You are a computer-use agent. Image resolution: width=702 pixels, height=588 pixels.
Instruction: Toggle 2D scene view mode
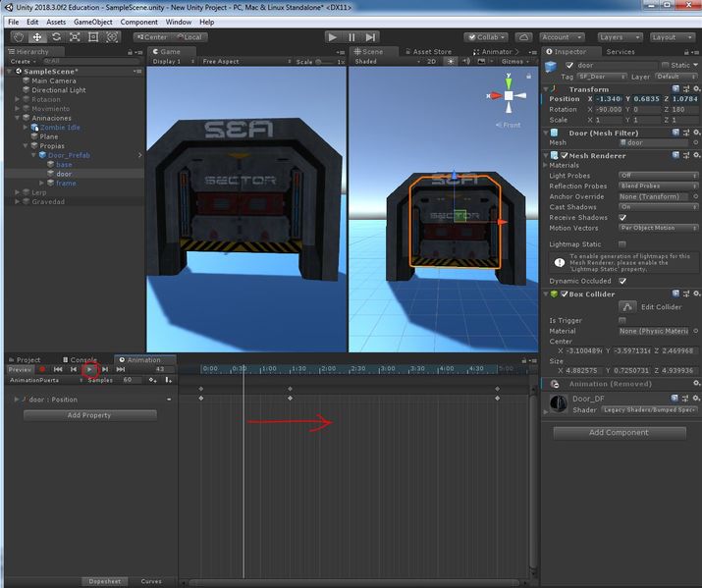[431, 61]
